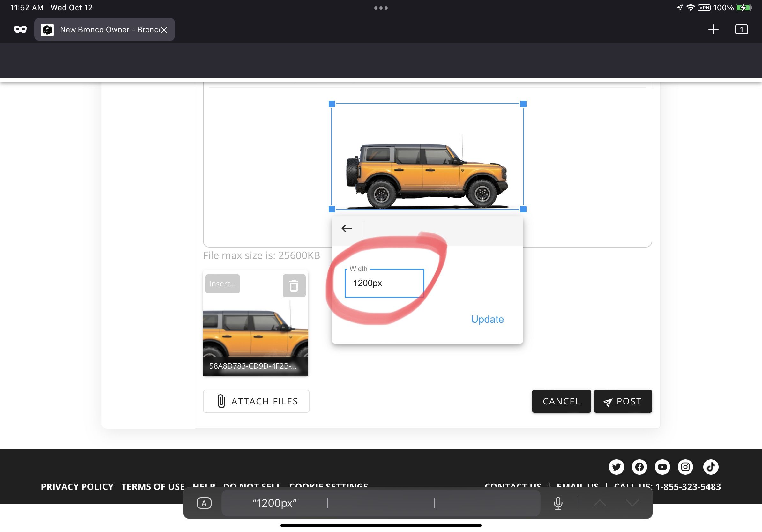Close the New Bronco Owner tab
Screen dimensions: 762x532
point(164,30)
